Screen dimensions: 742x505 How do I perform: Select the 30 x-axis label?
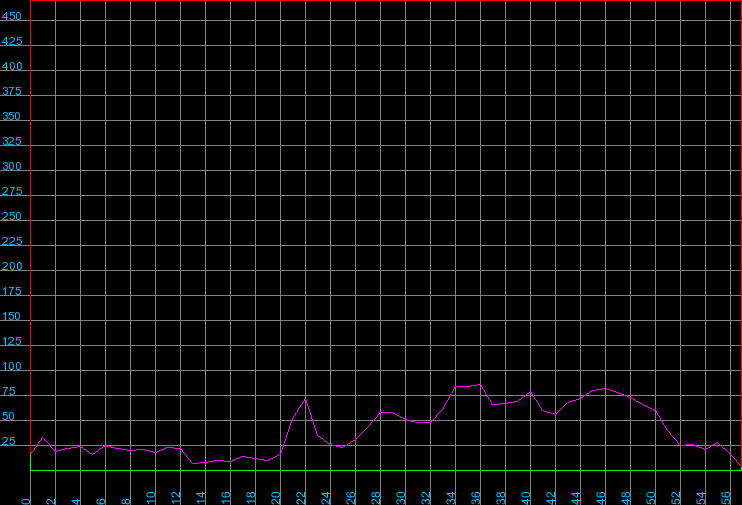coord(402,497)
